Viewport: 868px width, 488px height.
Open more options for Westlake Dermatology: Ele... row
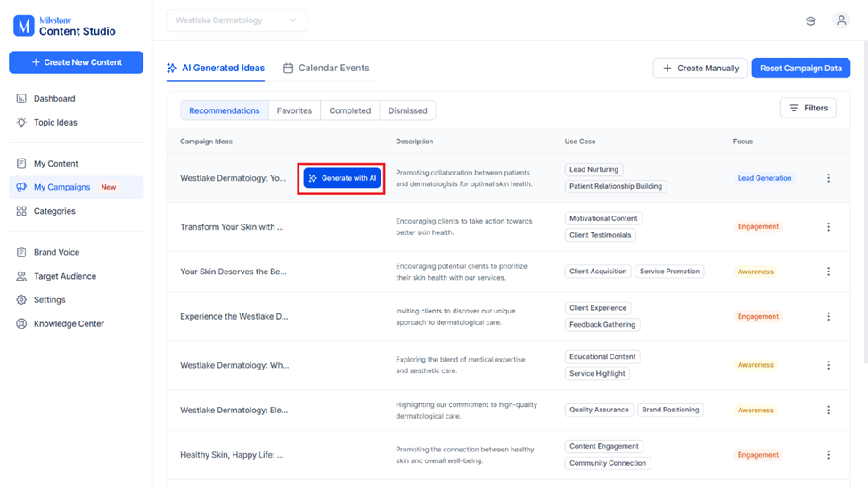click(x=828, y=410)
